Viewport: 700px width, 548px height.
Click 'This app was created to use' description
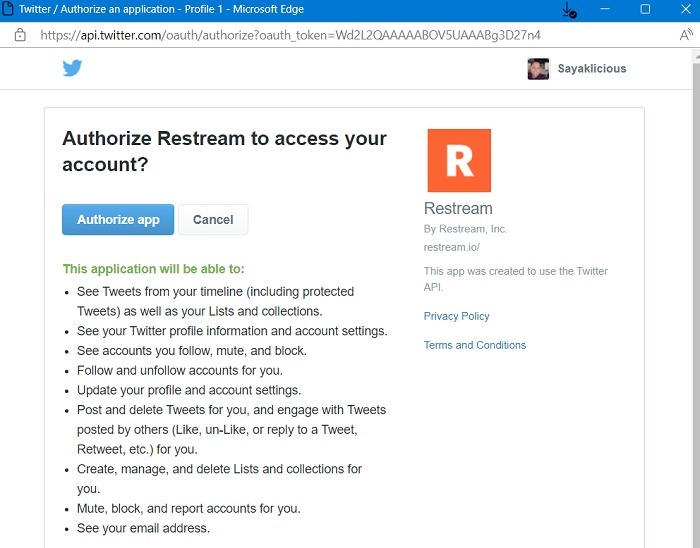click(x=516, y=279)
